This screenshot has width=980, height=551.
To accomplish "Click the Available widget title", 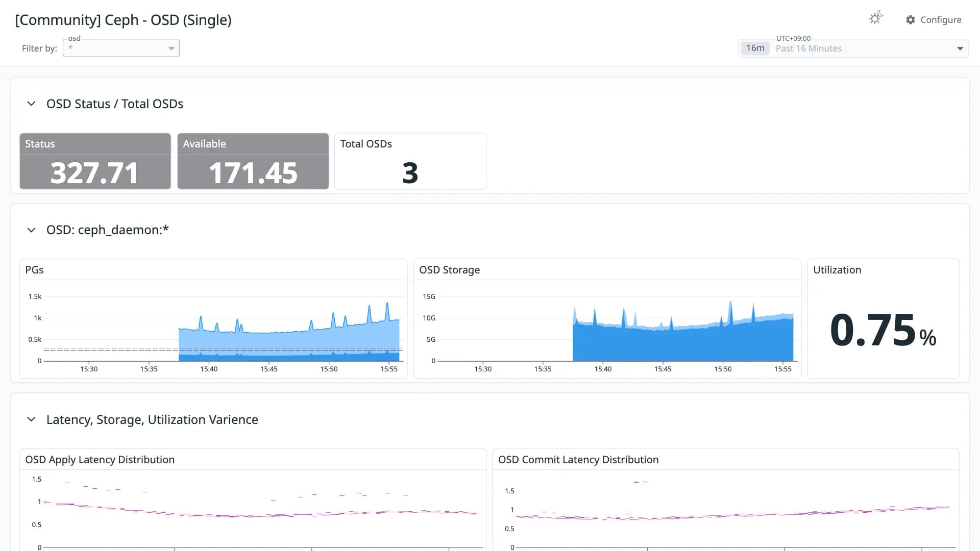I will tap(204, 144).
